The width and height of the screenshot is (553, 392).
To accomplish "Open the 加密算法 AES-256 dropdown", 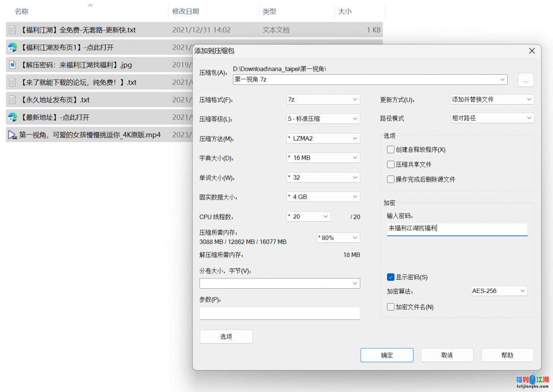I will [499, 291].
